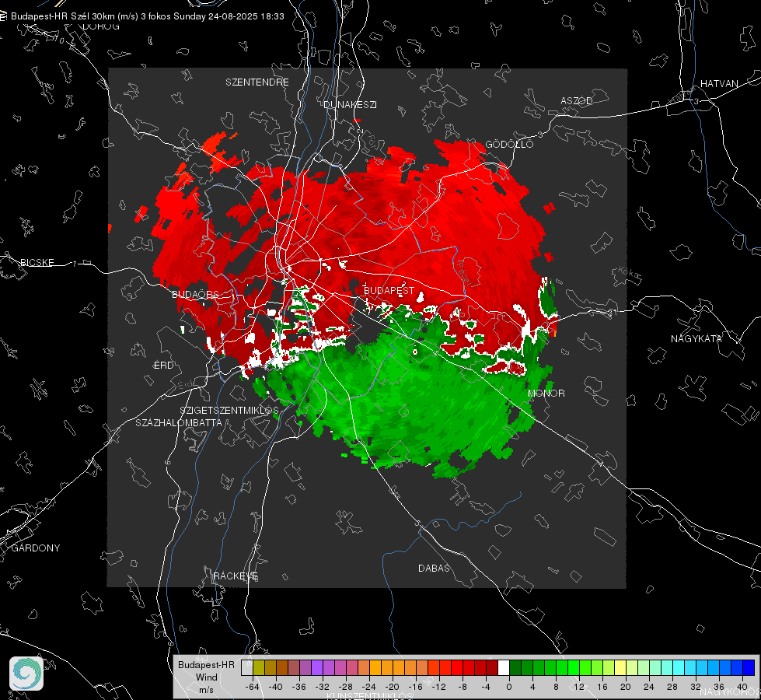Click the 0 value on the legend scale
The height and width of the screenshot is (700, 761).
508,687
